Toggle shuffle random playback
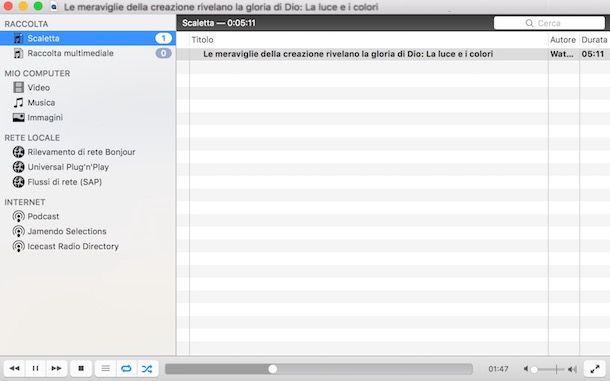610x381 pixels. (x=147, y=368)
